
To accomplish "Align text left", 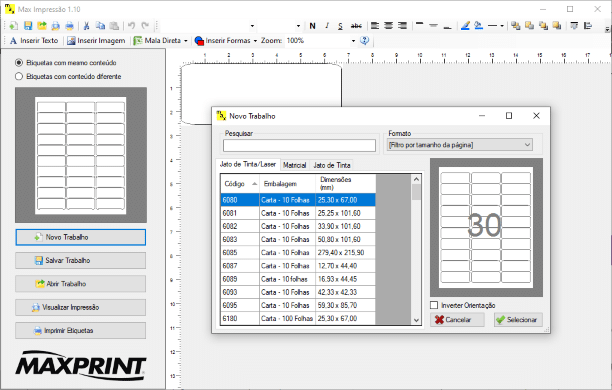I will (375, 26).
